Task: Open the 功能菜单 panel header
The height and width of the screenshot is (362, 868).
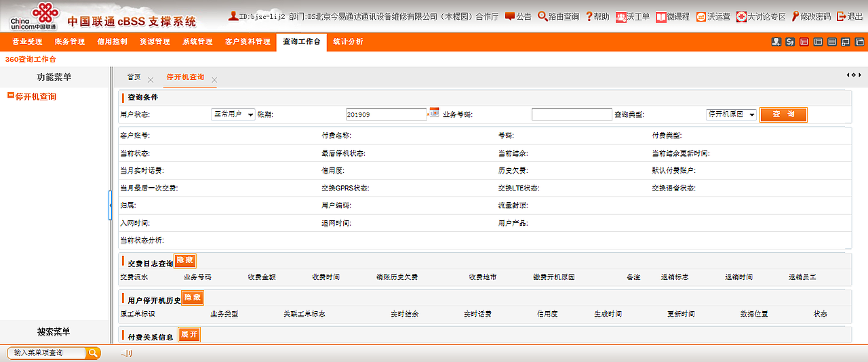Action: (54, 77)
